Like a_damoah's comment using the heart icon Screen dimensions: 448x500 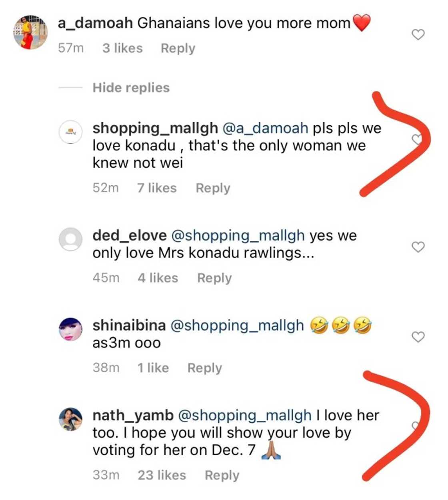pyautogui.click(x=418, y=35)
